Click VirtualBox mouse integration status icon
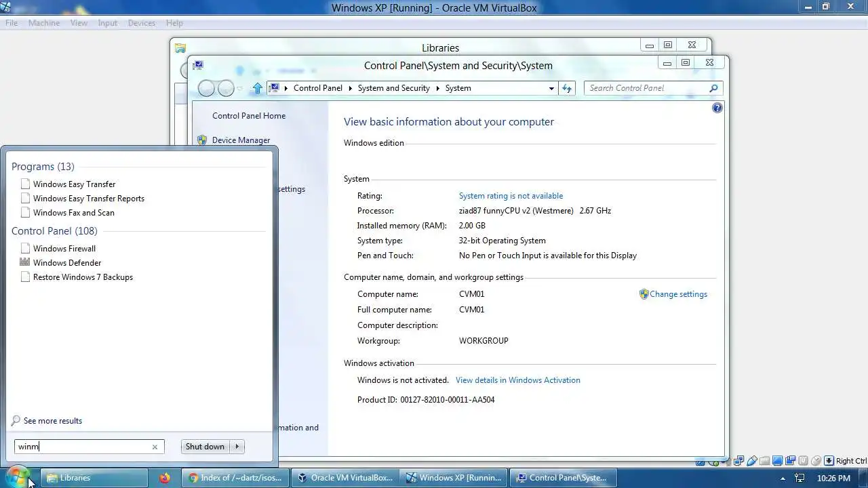Image resolution: width=868 pixels, height=488 pixels. [x=816, y=461]
